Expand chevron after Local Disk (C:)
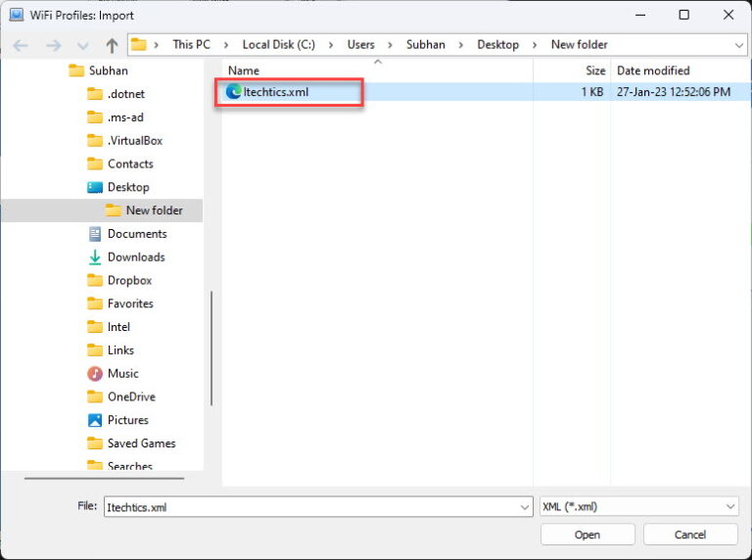This screenshot has width=752, height=560. point(331,45)
